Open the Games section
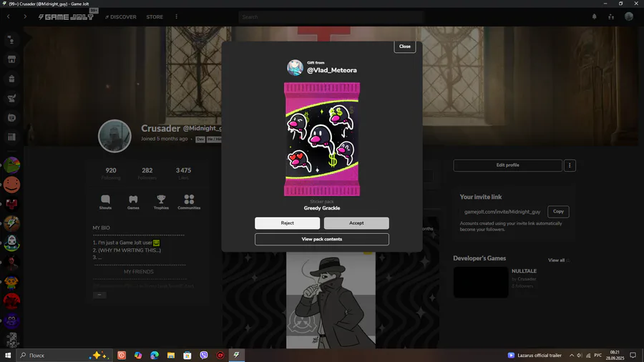644x362 pixels. pos(133,202)
